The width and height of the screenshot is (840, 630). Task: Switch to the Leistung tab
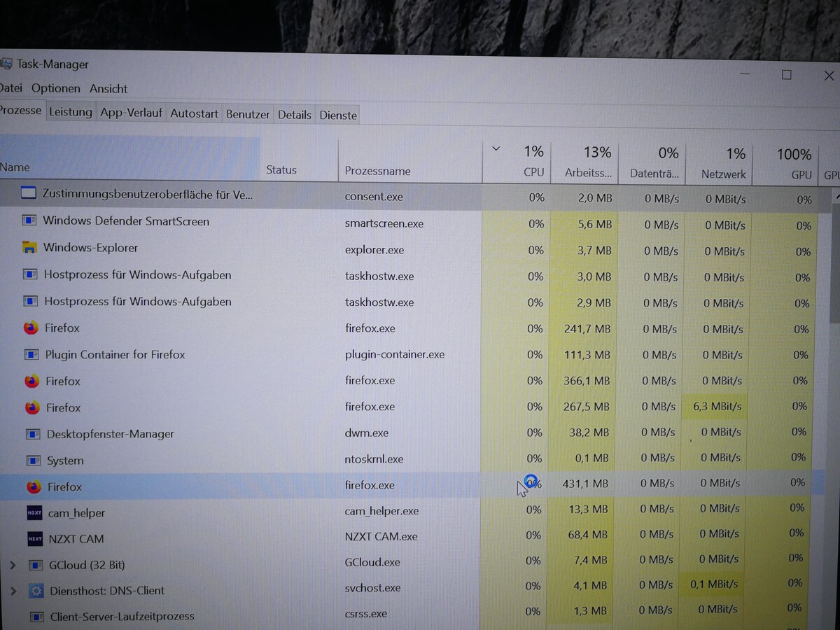point(71,112)
